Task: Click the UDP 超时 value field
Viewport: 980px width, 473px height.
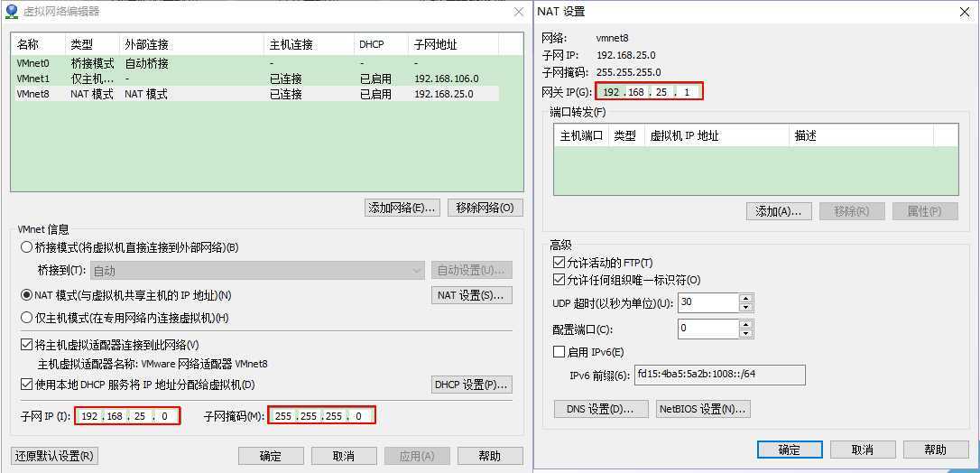Action: click(x=708, y=302)
